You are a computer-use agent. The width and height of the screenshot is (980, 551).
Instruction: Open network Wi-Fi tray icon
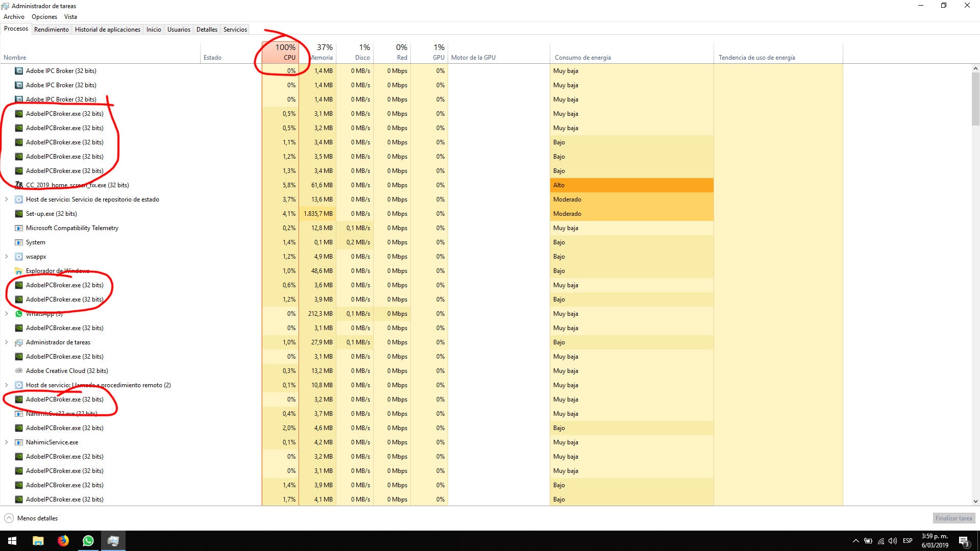(880, 541)
